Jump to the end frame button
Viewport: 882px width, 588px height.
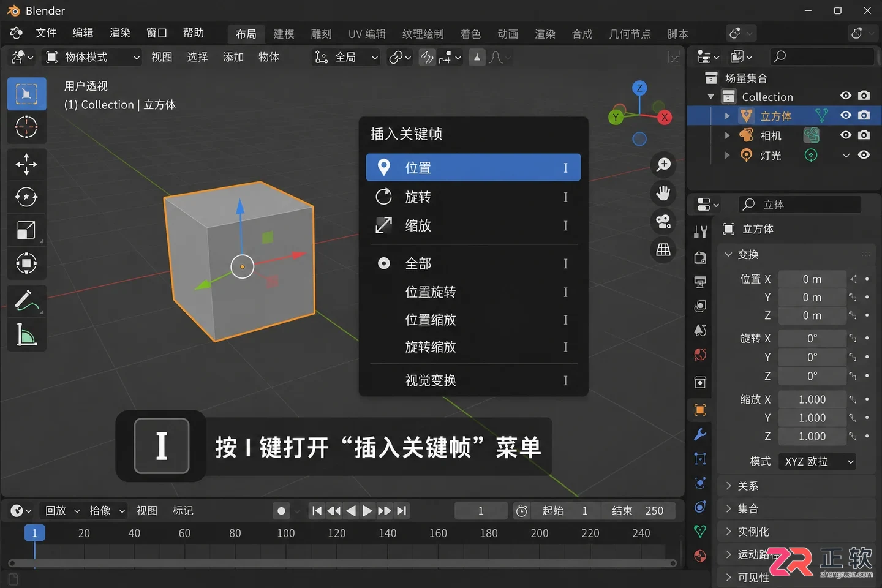pos(401,511)
